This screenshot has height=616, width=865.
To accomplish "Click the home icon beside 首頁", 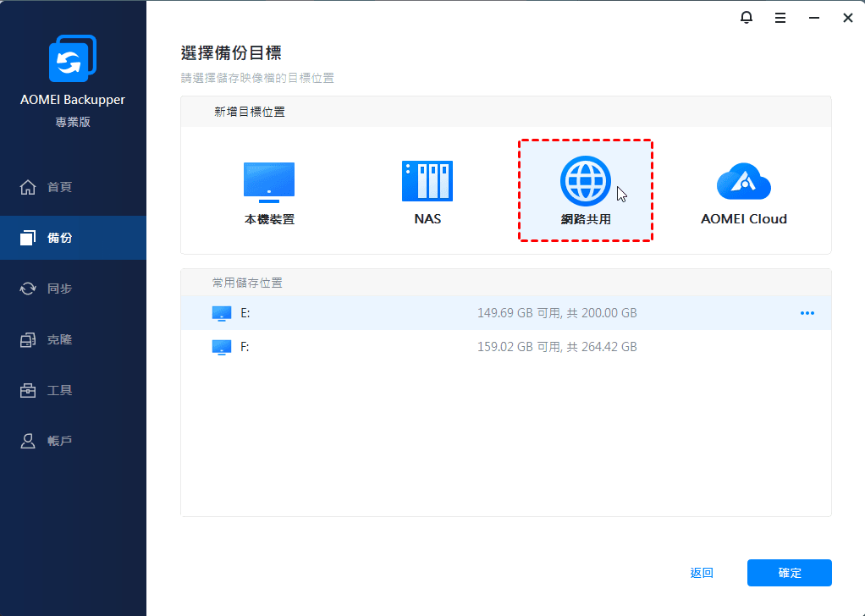I will (x=28, y=187).
